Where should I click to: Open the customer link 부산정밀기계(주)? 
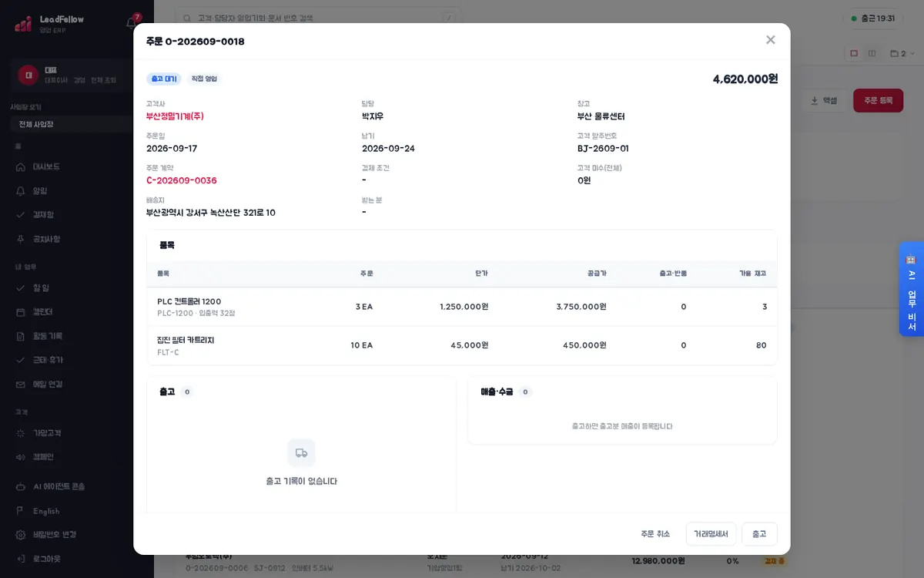tap(175, 116)
